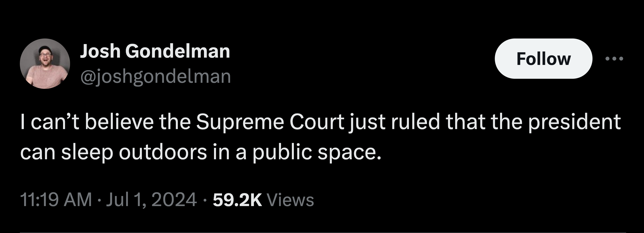Image resolution: width=644 pixels, height=233 pixels.
Task: Click the @joshgondelman handle
Action: click(155, 76)
